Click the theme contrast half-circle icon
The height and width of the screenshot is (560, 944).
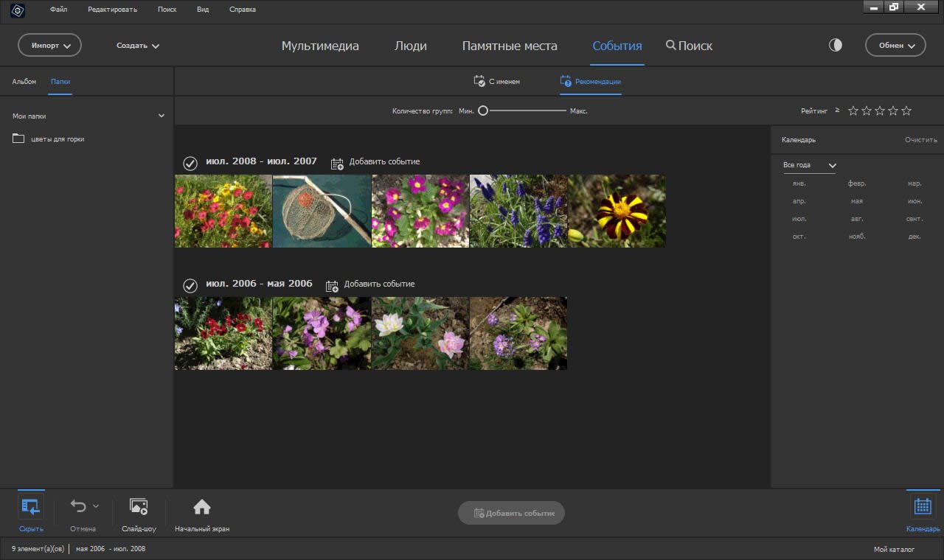point(836,45)
